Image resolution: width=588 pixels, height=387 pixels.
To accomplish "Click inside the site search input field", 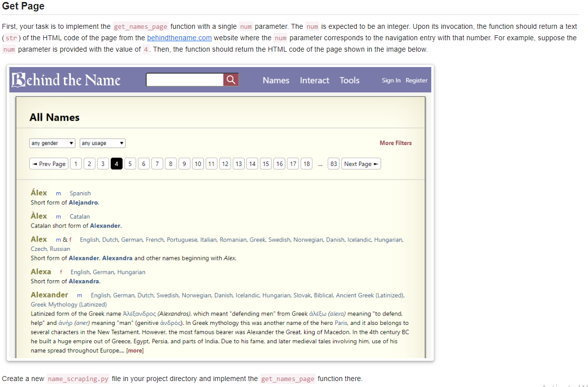I will click(x=184, y=79).
